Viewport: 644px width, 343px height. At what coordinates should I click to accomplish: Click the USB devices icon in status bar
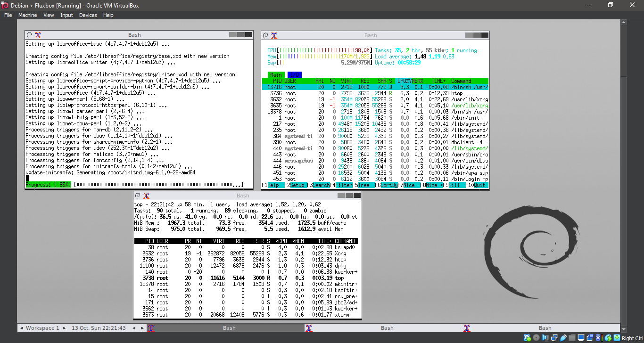[563, 338]
